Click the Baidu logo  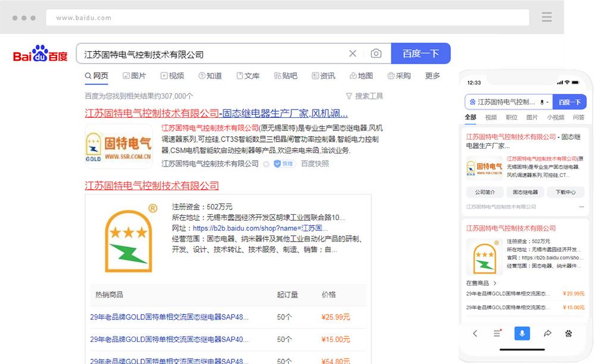pos(40,54)
